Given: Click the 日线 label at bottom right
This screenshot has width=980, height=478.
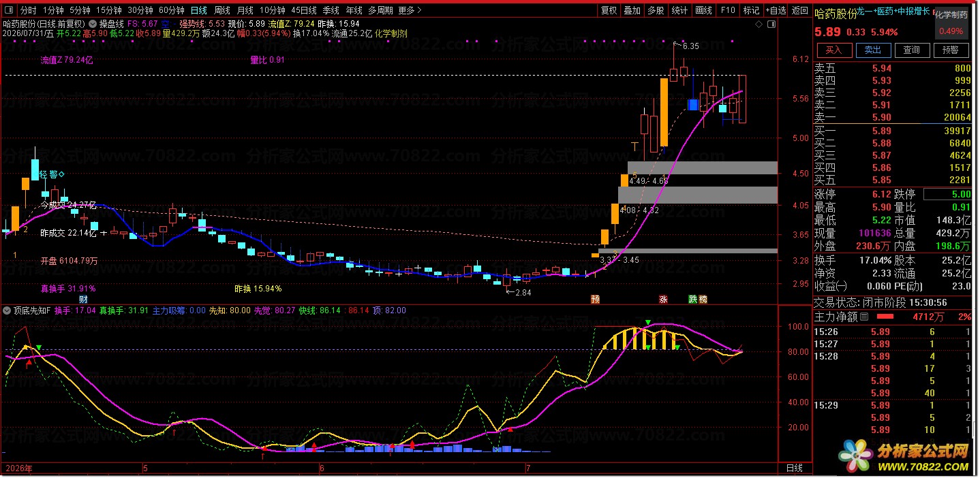Looking at the screenshot, I should click(x=795, y=468).
